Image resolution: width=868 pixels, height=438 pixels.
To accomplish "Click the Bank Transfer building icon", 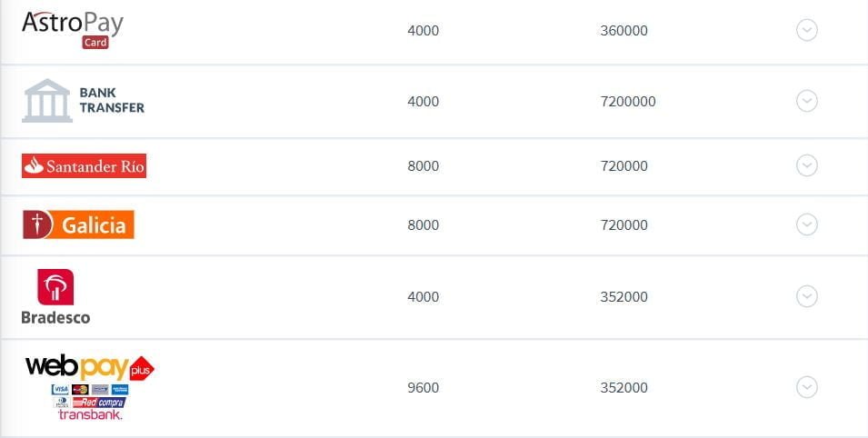I will (x=46, y=100).
